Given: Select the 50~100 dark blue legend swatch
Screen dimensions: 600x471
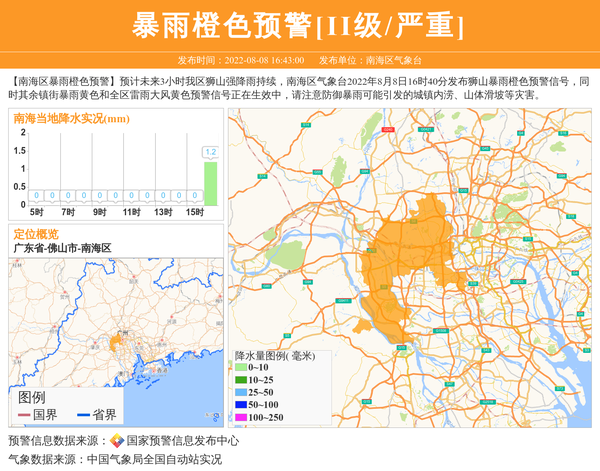Looking at the screenshot, I should [x=241, y=405].
